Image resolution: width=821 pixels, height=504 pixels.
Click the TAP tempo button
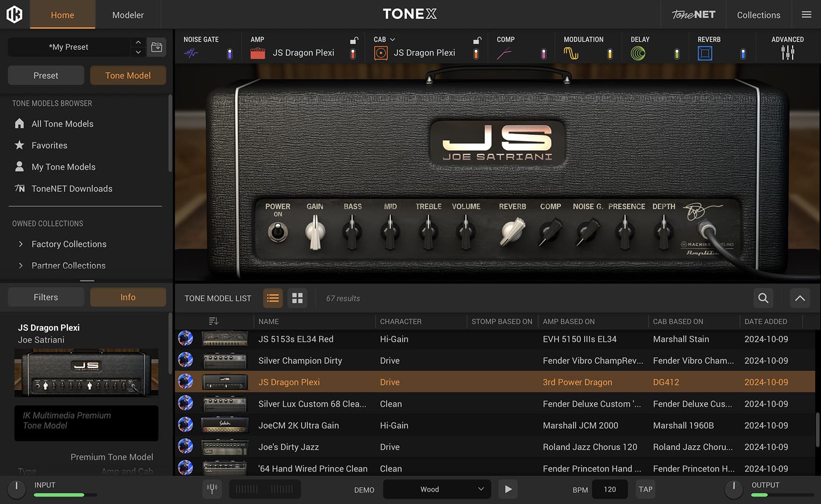coord(645,489)
